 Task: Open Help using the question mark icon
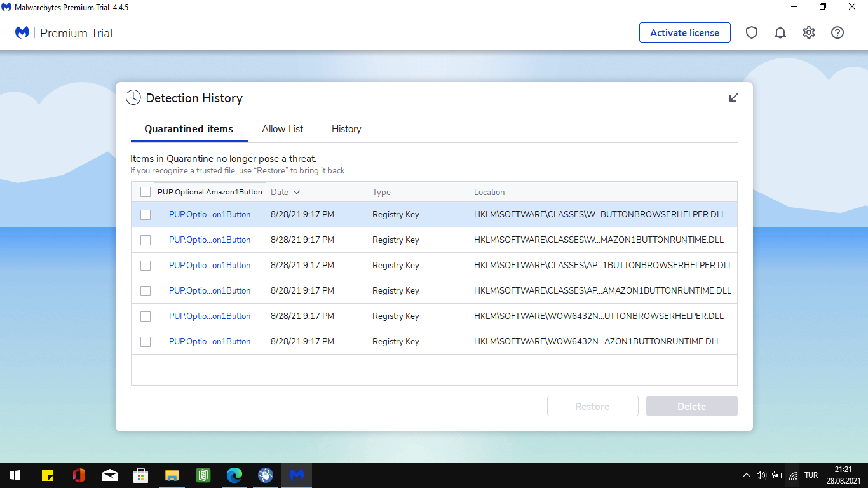[x=837, y=32]
